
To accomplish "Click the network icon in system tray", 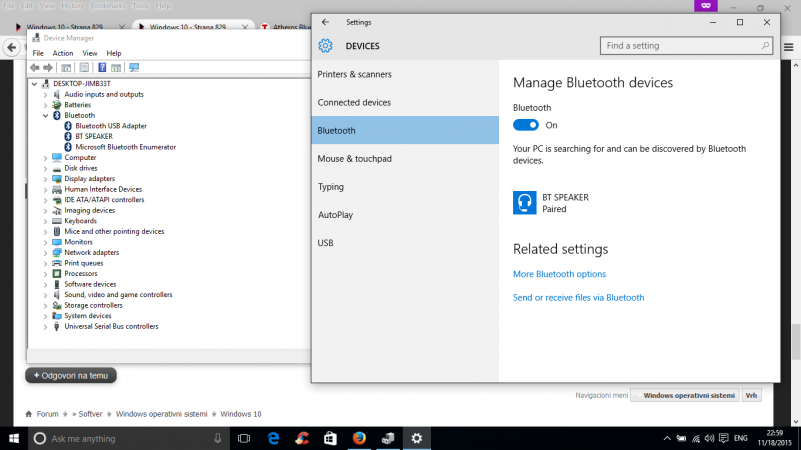I will click(696, 438).
